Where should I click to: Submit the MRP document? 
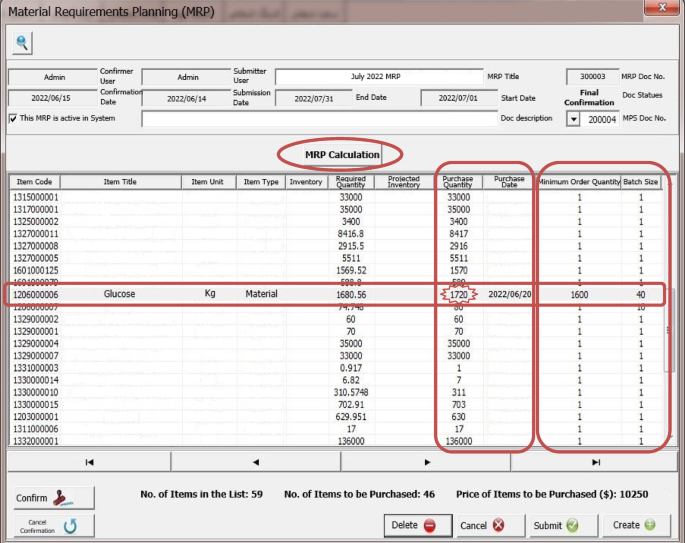[x=556, y=525]
